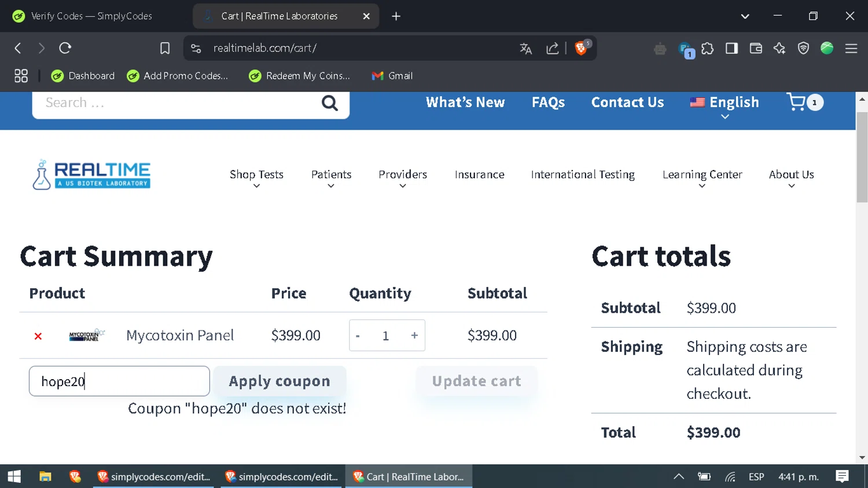Toggle the browser sidebar panel
This screenshot has height=488, width=868.
tap(731, 48)
